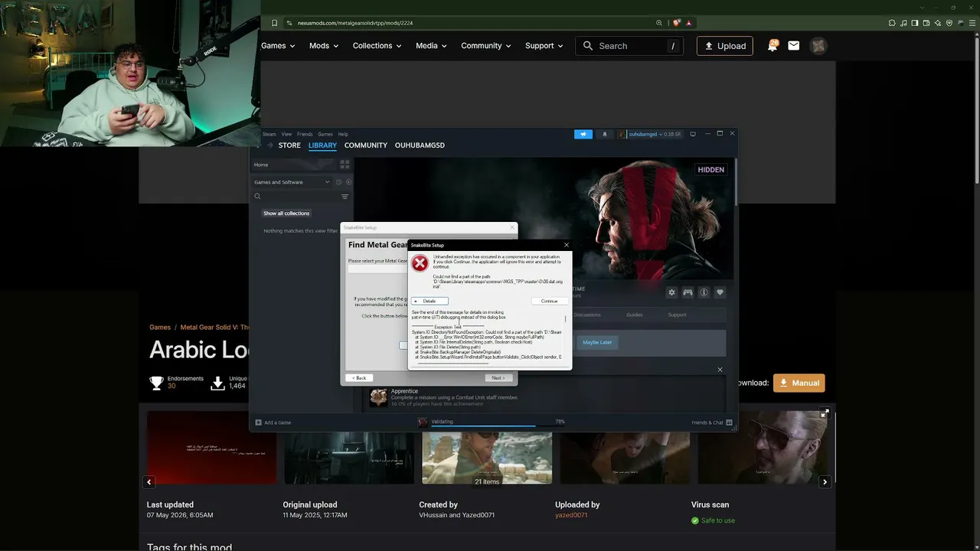Expand the Media dropdown
This screenshot has width=980, height=551.
pyautogui.click(x=431, y=46)
